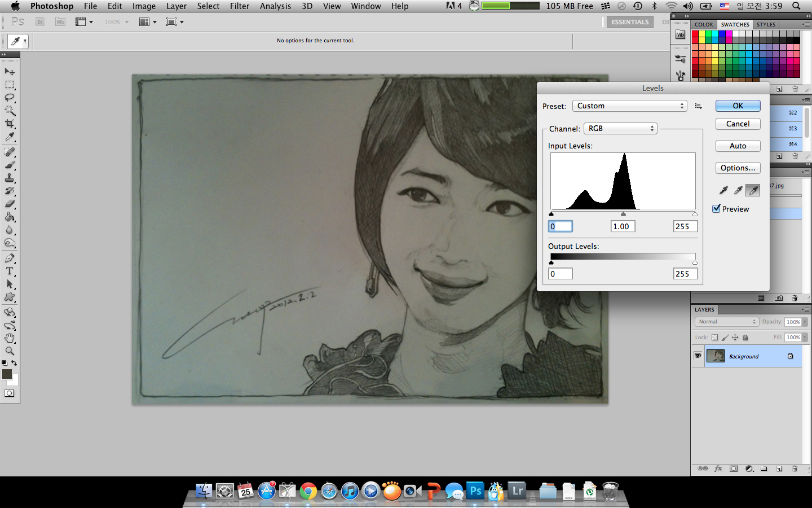
Task: Select the Lasso tool
Action: coord(10,98)
